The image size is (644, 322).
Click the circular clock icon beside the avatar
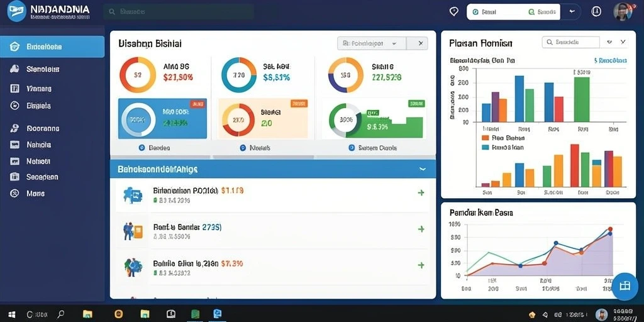(x=596, y=11)
